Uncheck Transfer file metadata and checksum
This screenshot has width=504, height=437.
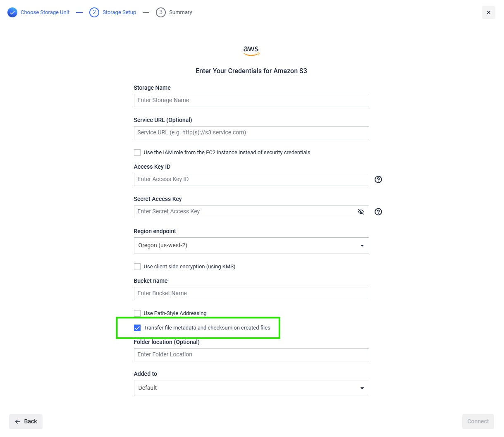click(x=137, y=328)
